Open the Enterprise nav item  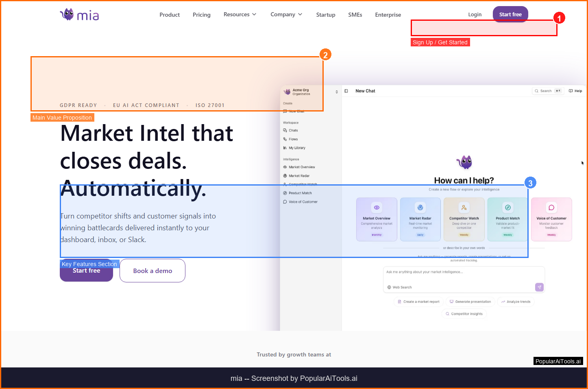tap(388, 15)
